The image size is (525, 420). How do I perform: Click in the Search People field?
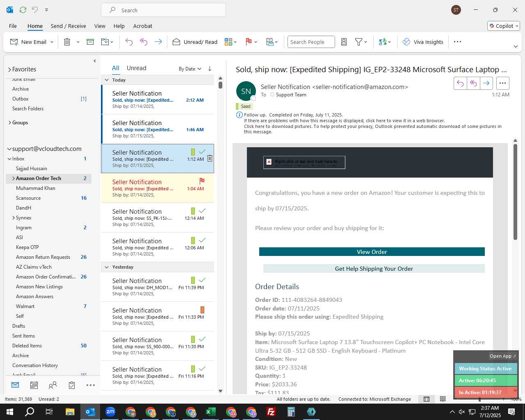(311, 42)
